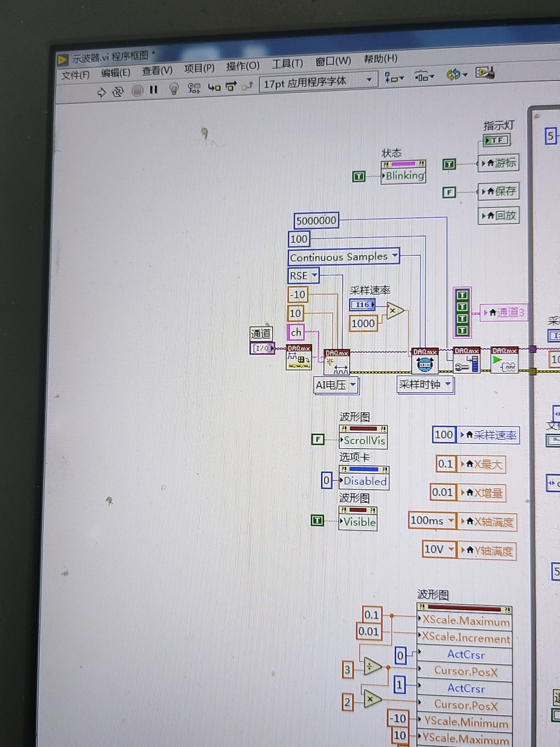This screenshot has width=560, height=747.
Task: Click the 100ms X轴满度 ring constant
Action: 432,520
